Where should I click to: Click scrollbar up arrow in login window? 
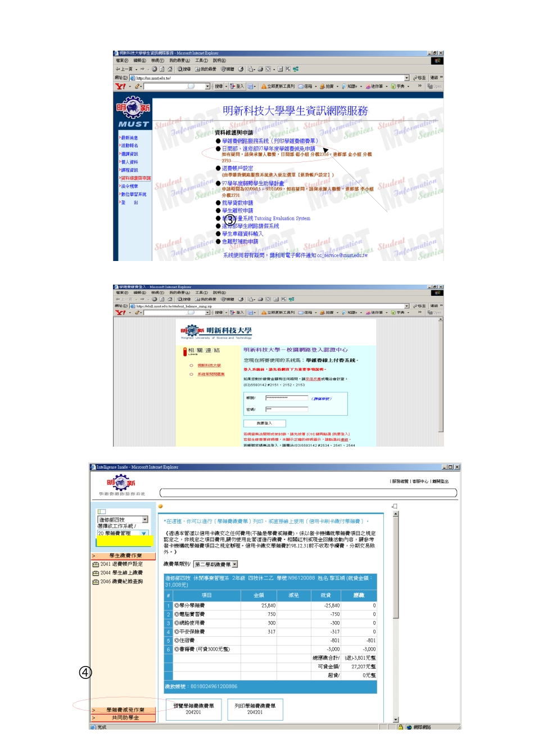[x=441, y=319]
